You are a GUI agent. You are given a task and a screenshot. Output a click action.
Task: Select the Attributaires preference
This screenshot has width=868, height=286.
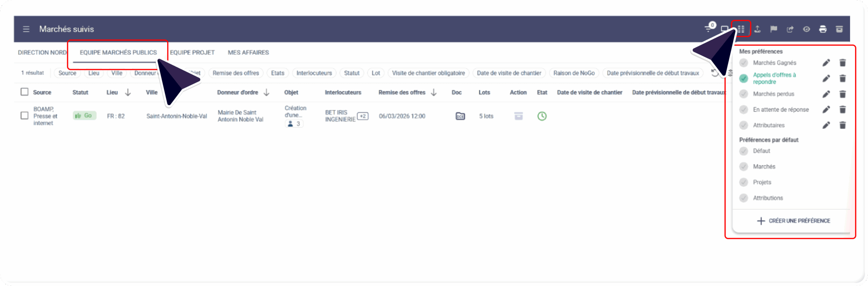(769, 125)
